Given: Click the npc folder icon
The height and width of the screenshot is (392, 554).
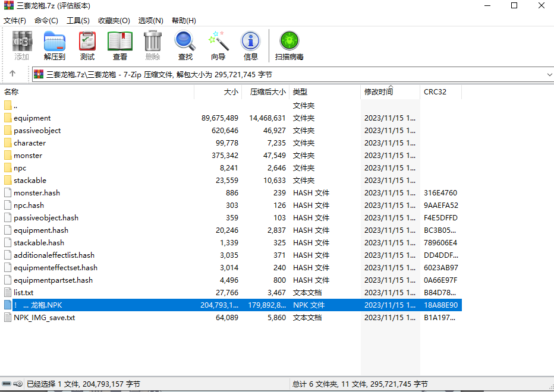Looking at the screenshot, I should tap(8, 167).
